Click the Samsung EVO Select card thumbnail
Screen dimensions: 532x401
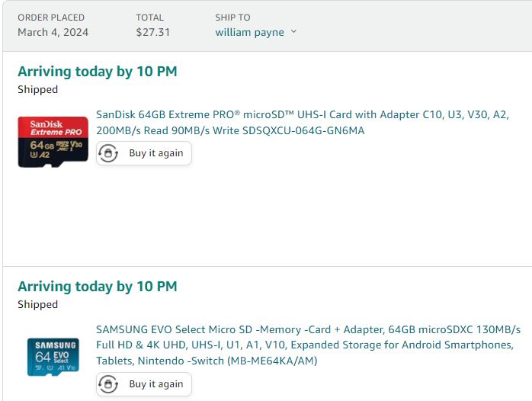[x=53, y=357]
